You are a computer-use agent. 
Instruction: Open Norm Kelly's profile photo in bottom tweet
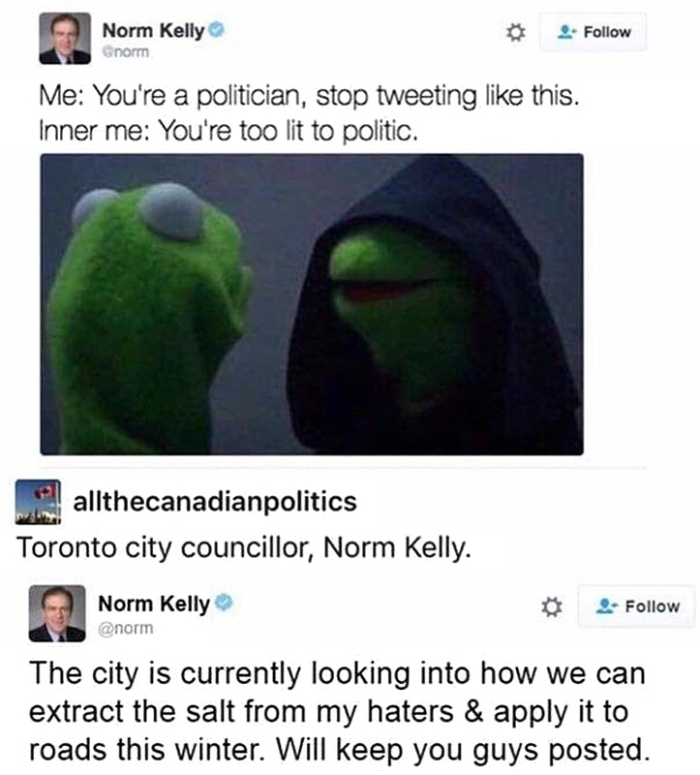pos(57,613)
